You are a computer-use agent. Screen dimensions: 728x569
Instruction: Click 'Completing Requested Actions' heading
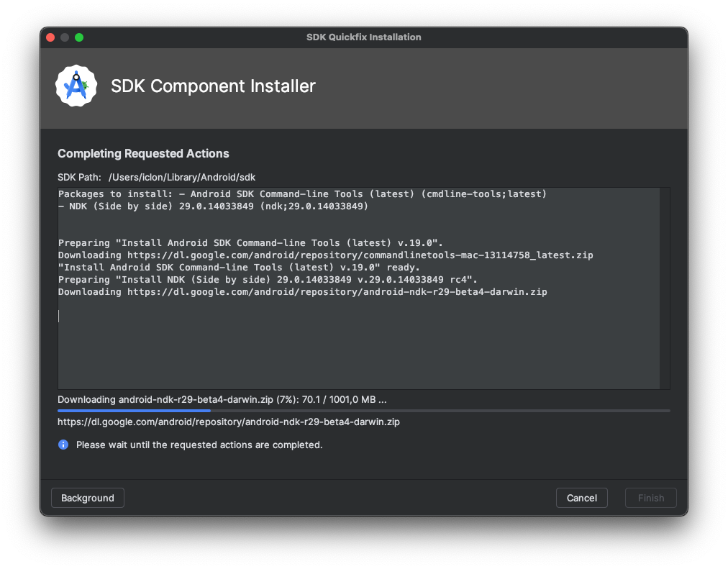(x=143, y=154)
